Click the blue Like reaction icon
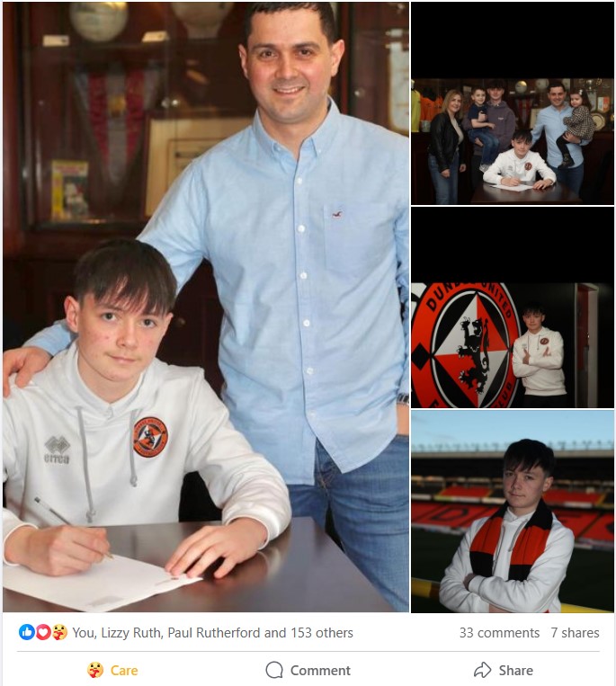The height and width of the screenshot is (686, 616). tap(26, 632)
